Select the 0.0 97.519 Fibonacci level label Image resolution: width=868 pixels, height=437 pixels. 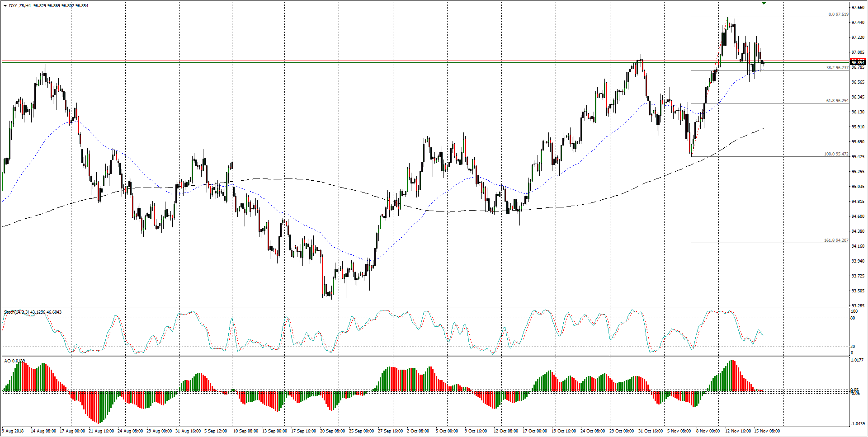tap(838, 14)
